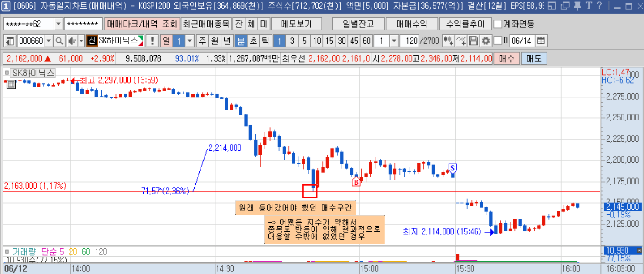Click the B buy marker on the chart
Image resolution: width=644 pixels, height=274 pixels.
356,182
